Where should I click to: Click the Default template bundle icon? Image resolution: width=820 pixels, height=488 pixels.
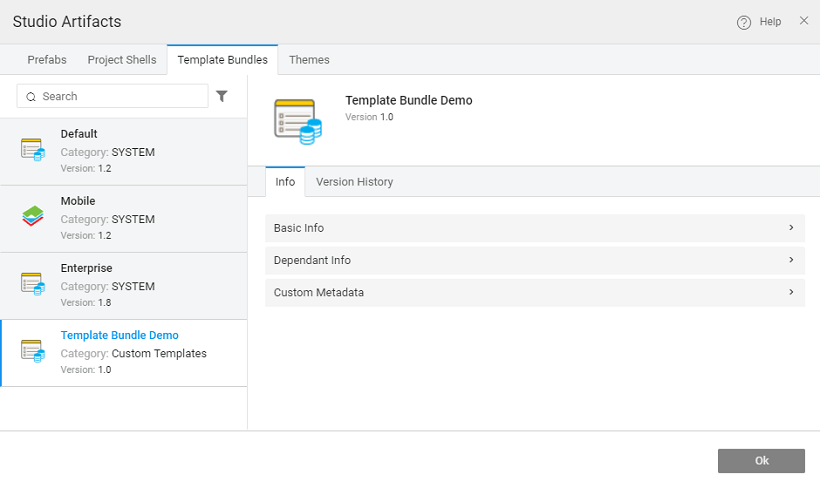[x=33, y=150]
